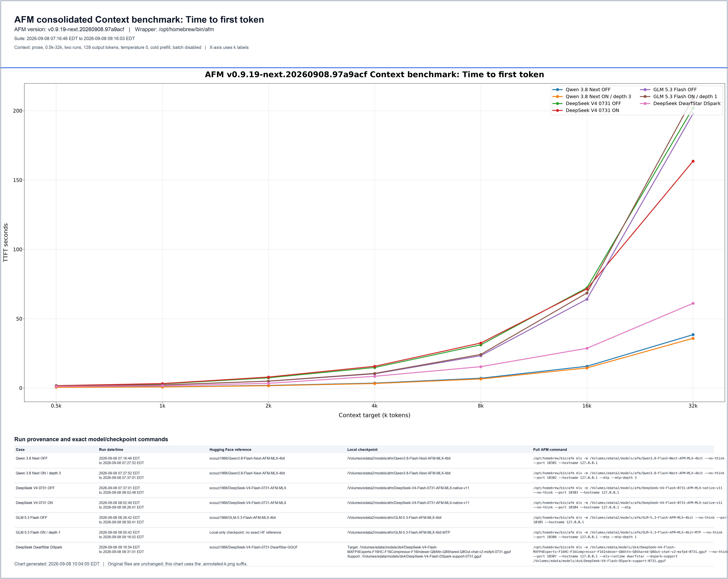Click Hugging Face reference in Qwen 3.8 Next OFF row

(x=247, y=458)
